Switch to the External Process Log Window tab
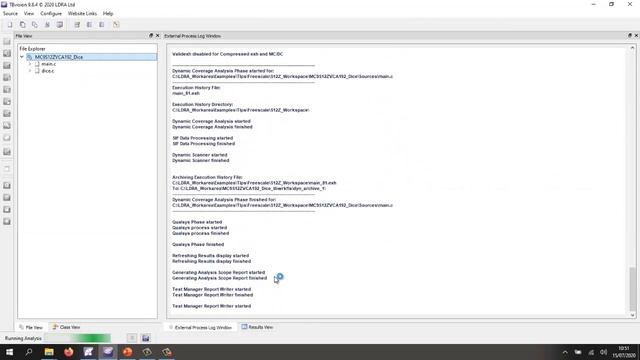 pyautogui.click(x=200, y=327)
